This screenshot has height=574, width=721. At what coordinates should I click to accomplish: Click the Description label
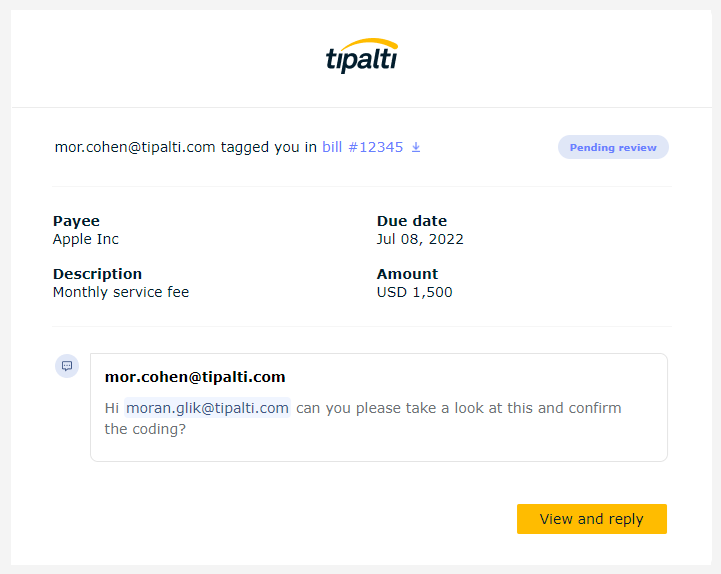click(x=97, y=274)
